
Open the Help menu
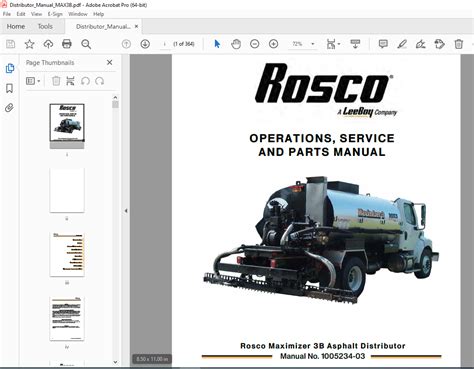click(98, 14)
